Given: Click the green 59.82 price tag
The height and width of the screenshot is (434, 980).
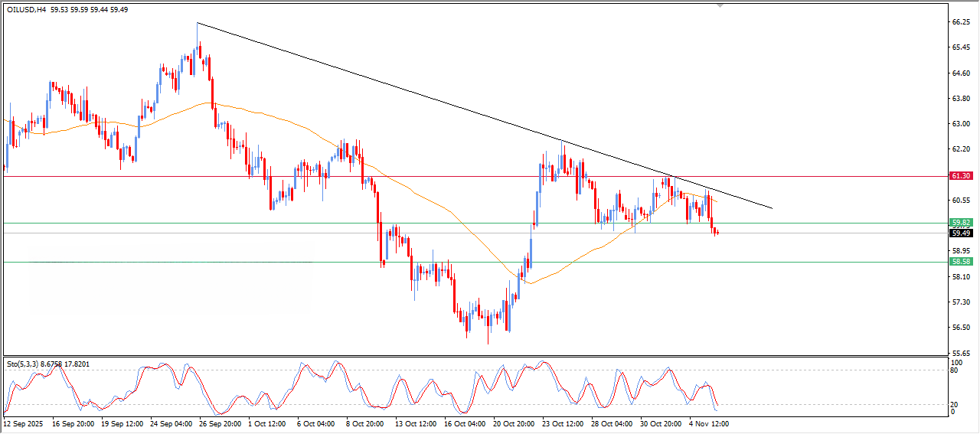Looking at the screenshot, I should coord(961,223).
